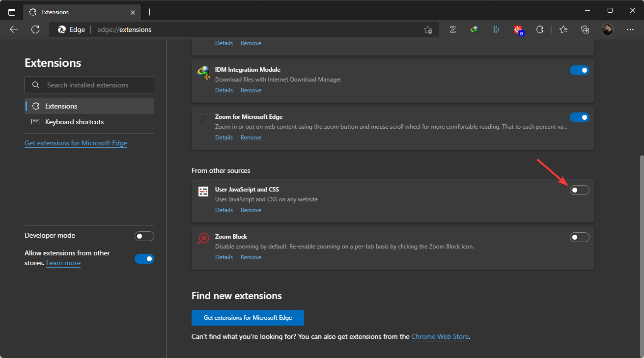Focus the Search installed extensions field

89,85
